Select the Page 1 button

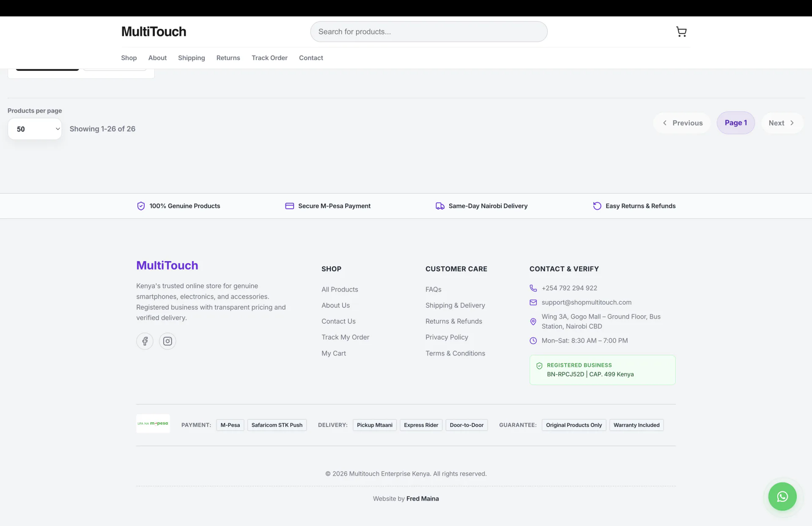click(x=736, y=123)
